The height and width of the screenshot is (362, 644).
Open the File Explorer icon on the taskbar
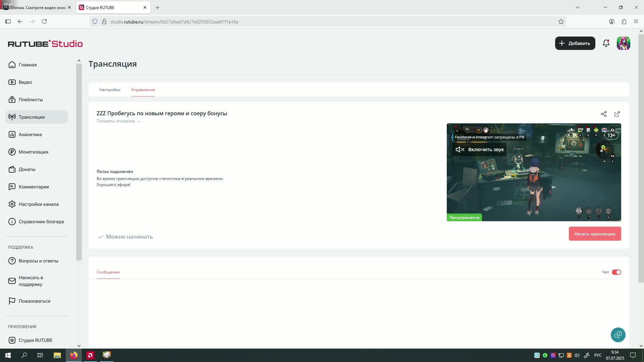57,355
